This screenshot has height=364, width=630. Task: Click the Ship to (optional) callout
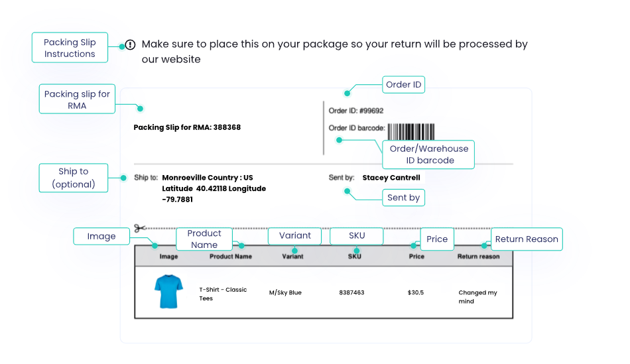74,178
